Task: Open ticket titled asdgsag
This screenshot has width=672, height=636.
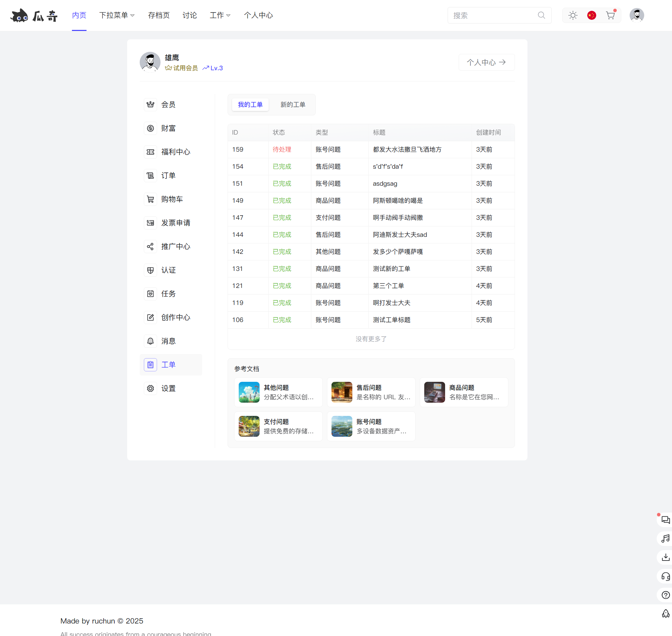Action: 385,184
